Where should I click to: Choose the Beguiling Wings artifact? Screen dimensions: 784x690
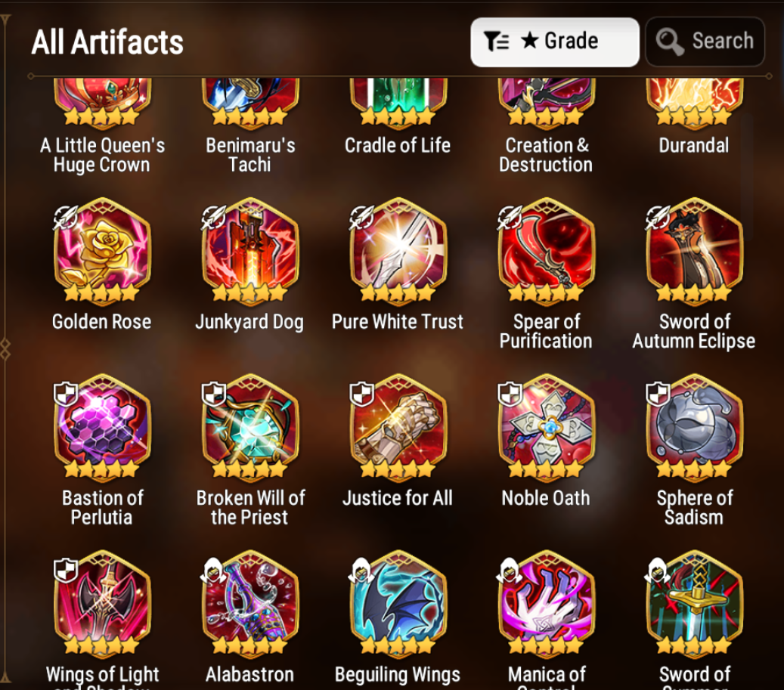[398, 604]
